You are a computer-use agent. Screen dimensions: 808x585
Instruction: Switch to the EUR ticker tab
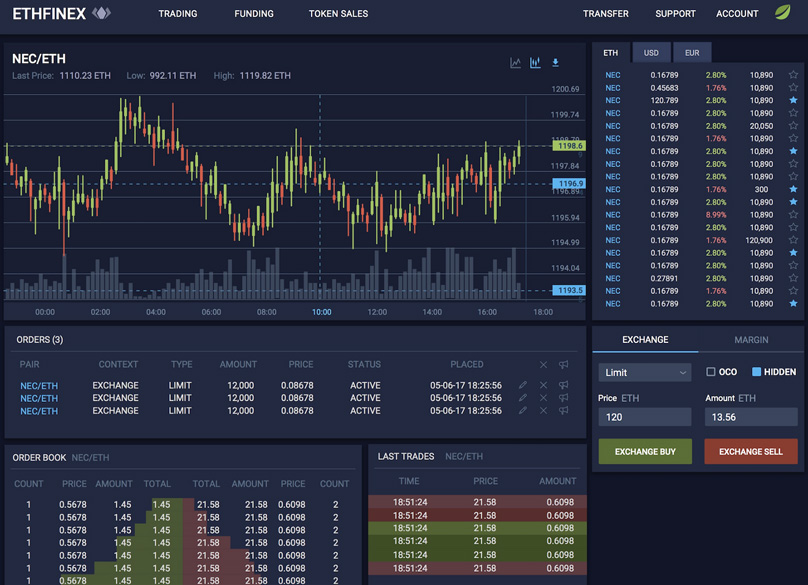(x=692, y=53)
